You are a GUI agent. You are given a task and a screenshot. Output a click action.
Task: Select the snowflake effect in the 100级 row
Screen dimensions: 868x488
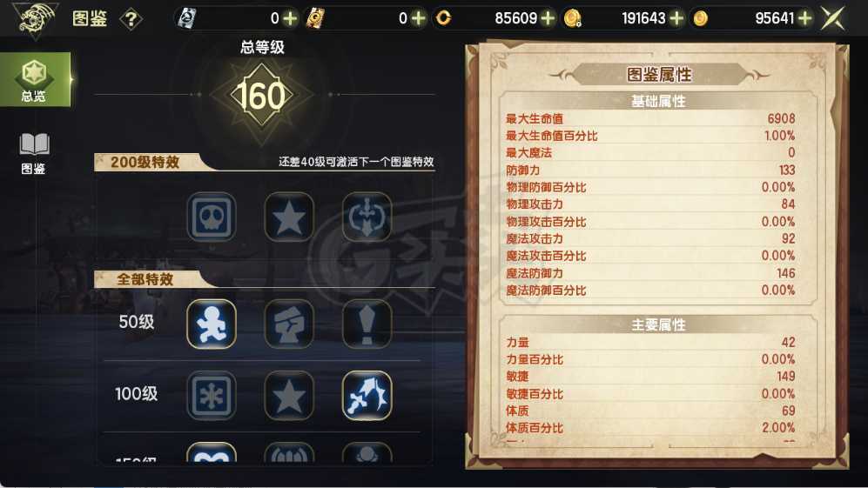coord(212,395)
